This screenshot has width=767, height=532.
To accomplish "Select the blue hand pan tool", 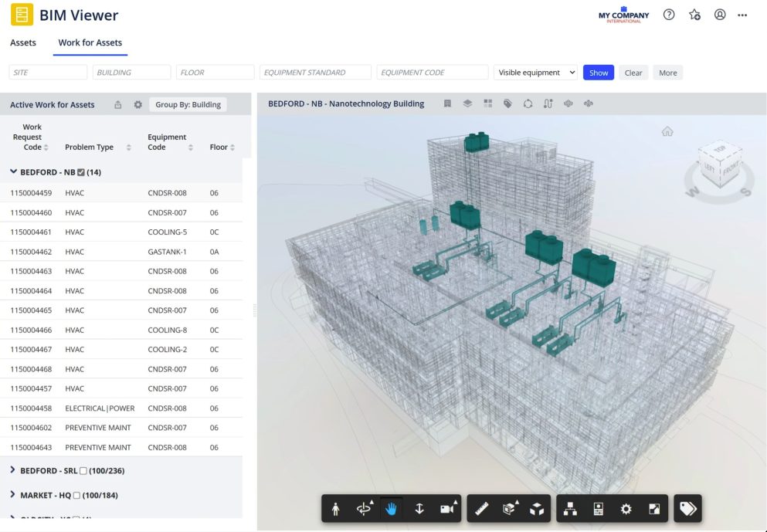I will [x=391, y=509].
